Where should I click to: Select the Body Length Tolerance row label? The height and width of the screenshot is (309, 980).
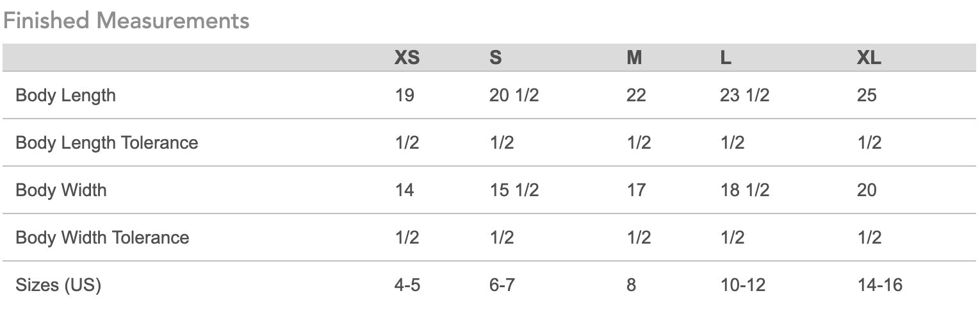coord(106,142)
